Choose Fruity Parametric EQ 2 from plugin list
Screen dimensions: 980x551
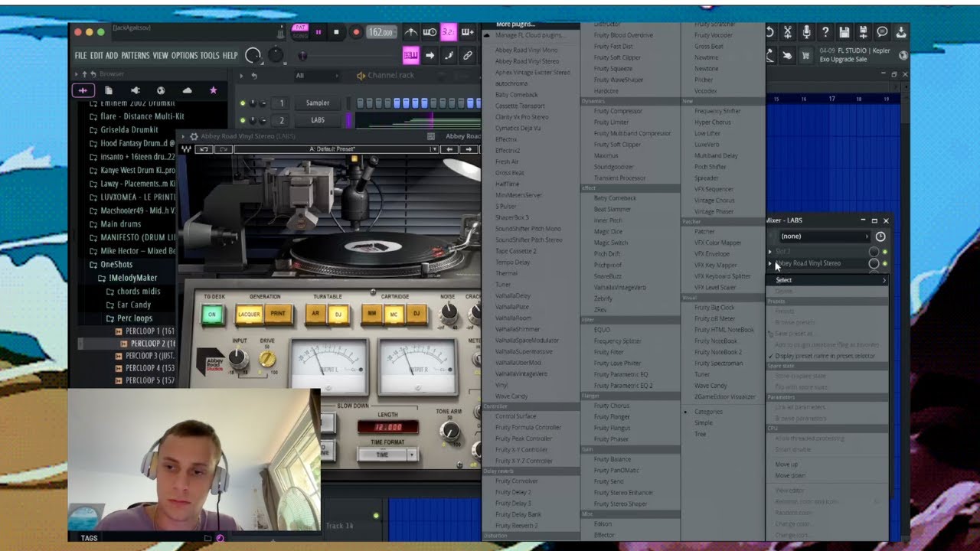[x=623, y=386]
